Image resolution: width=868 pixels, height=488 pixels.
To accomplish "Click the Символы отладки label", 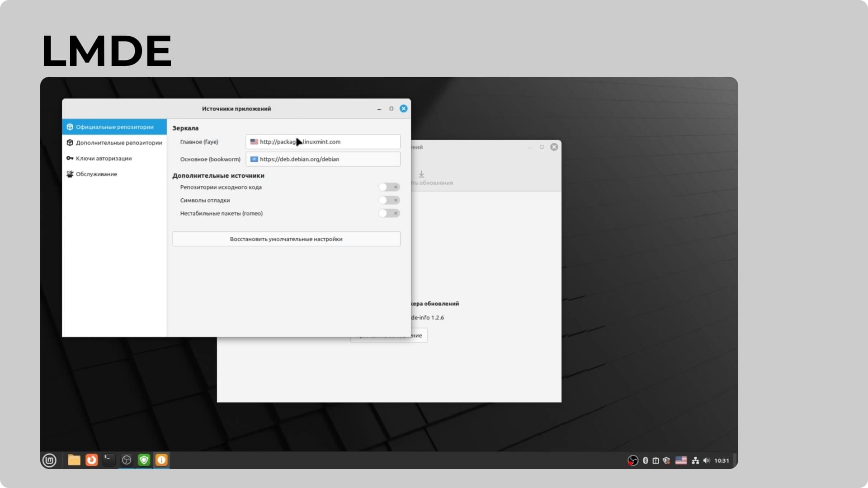I will pyautogui.click(x=205, y=200).
